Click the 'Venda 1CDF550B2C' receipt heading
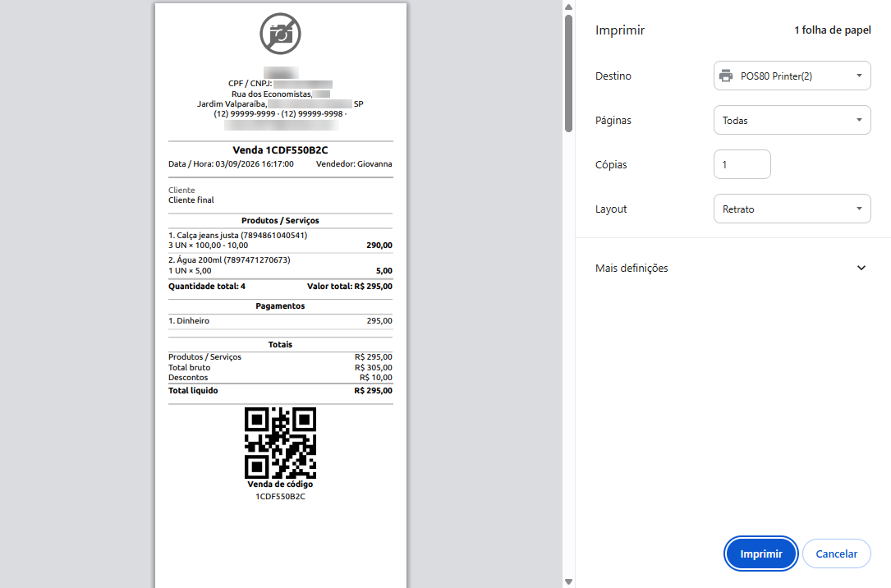The height and width of the screenshot is (588, 891). [280, 150]
